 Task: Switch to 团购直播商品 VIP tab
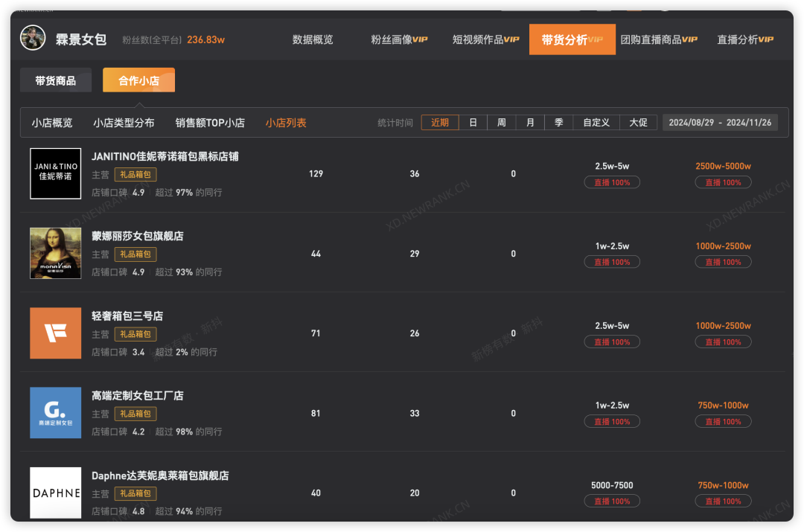point(659,39)
